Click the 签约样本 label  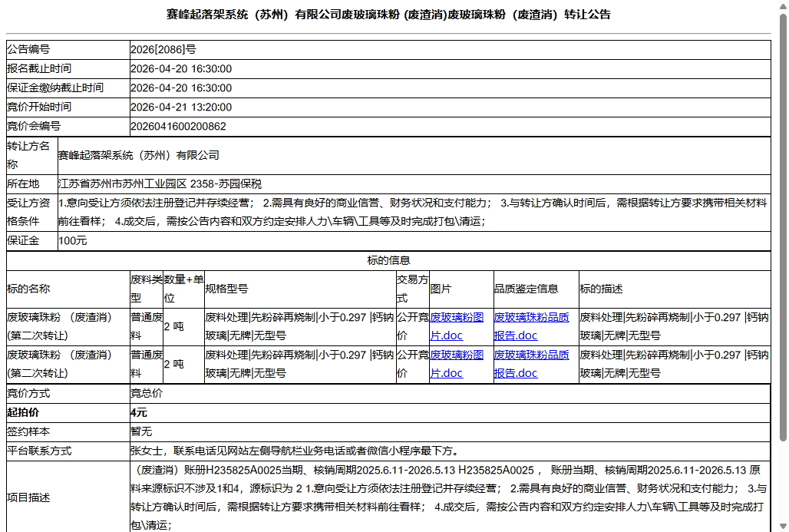[28, 431]
